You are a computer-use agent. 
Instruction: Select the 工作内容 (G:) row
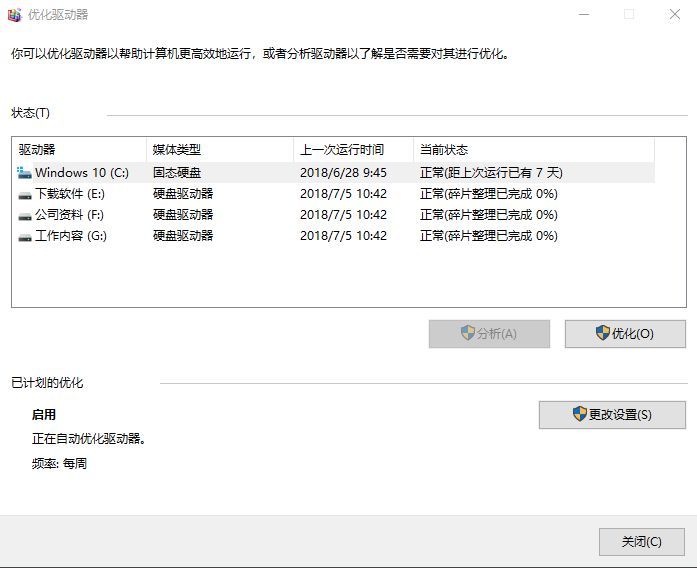point(335,236)
